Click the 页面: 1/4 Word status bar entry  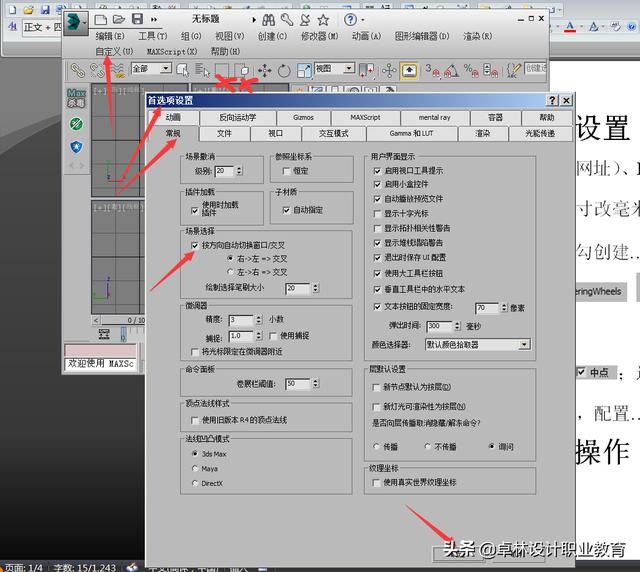[23, 568]
